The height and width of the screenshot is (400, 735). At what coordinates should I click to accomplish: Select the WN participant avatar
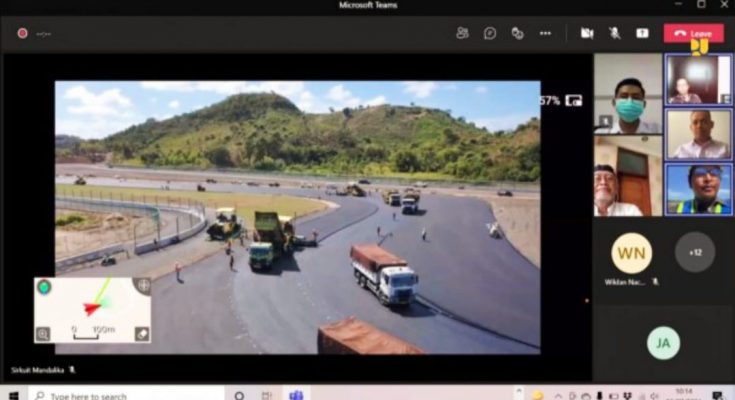631,253
